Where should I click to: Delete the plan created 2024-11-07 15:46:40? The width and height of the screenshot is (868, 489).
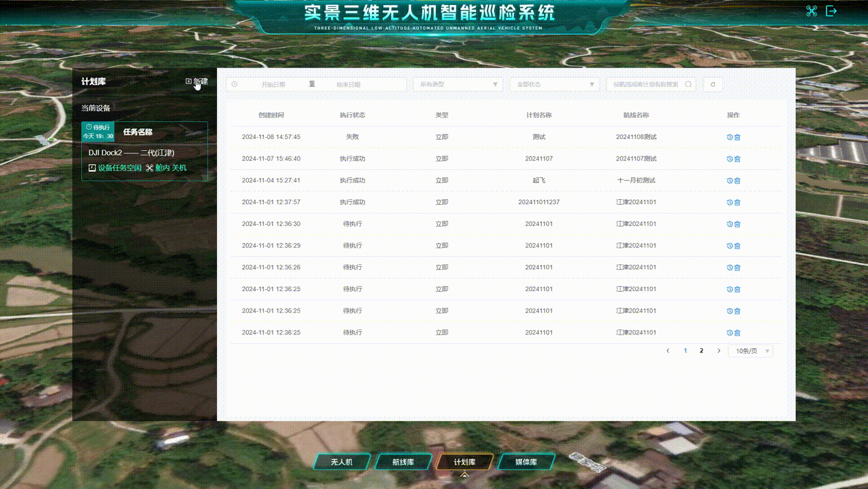737,159
